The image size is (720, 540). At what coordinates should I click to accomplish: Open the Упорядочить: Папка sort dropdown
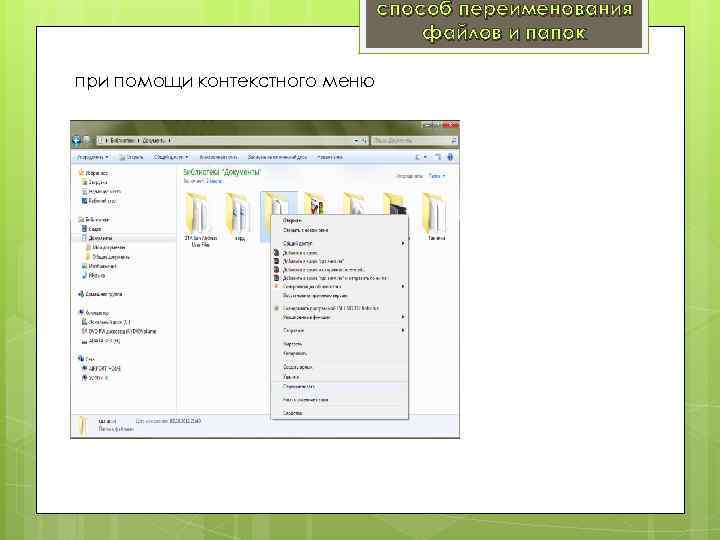coord(437,176)
